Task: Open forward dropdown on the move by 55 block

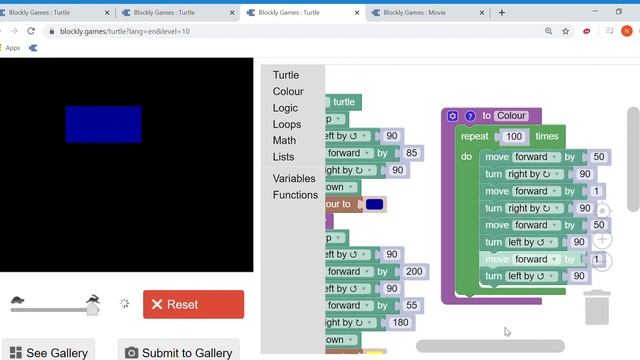Action: click(349, 306)
